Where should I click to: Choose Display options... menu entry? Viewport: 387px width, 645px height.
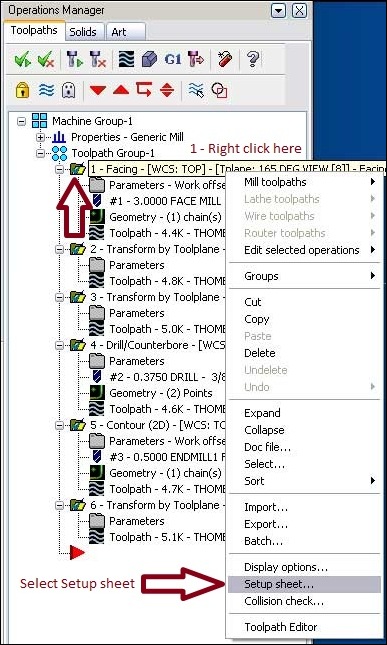pyautogui.click(x=304, y=567)
